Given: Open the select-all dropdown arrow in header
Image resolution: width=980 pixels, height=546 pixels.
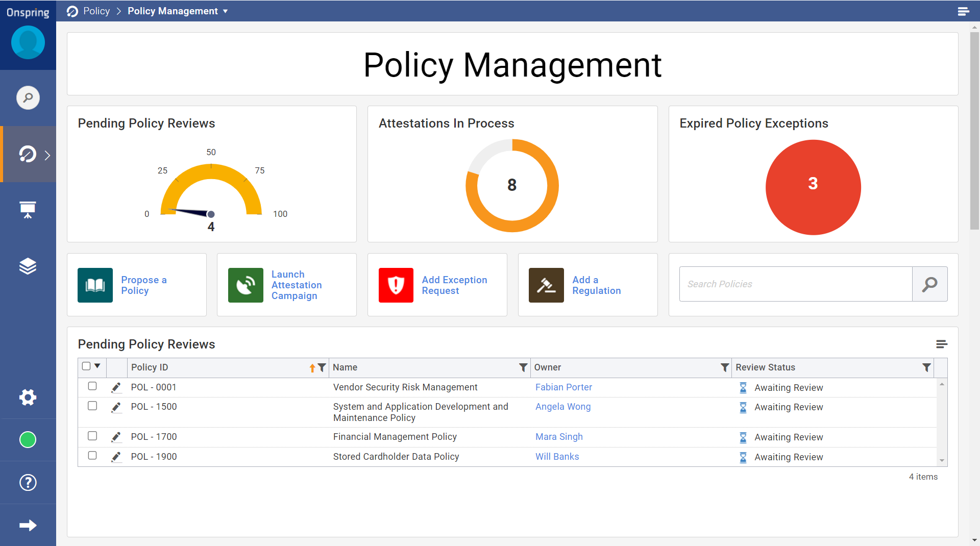Looking at the screenshot, I should [97, 366].
